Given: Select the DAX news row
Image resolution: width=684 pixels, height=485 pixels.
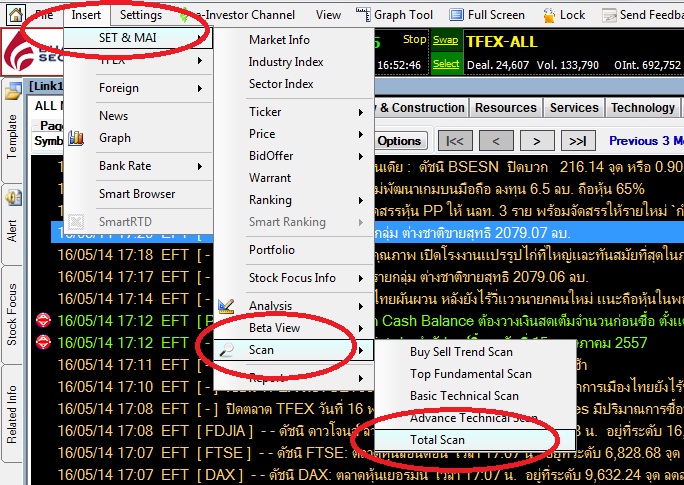Looking at the screenshot, I should coord(358,475).
